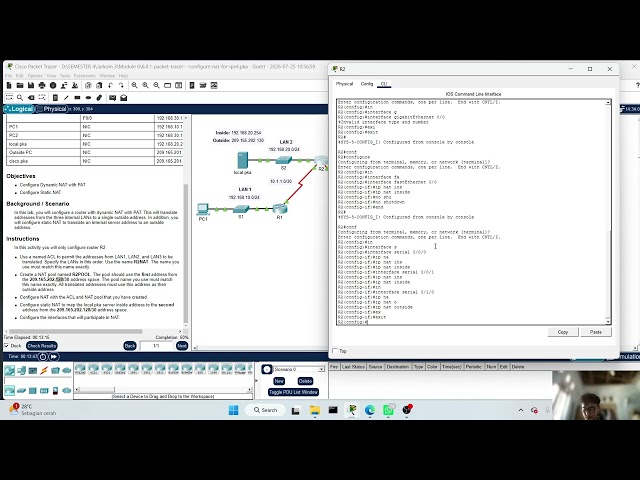
Task: Select the Draw Line tool
Action: coord(66,98)
